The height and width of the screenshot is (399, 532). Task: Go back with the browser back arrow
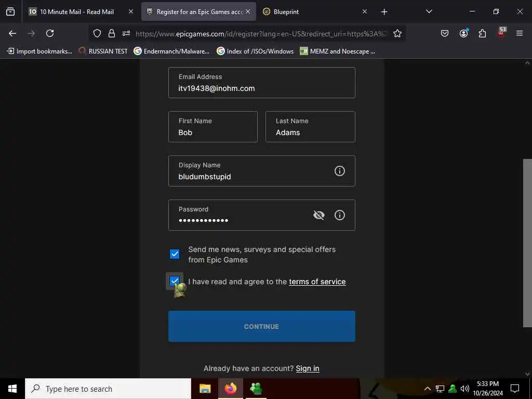[x=12, y=33]
